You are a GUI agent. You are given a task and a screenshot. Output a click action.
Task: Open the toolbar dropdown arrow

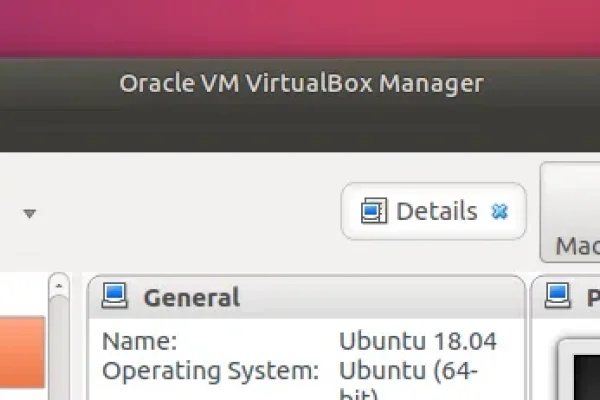[29, 213]
